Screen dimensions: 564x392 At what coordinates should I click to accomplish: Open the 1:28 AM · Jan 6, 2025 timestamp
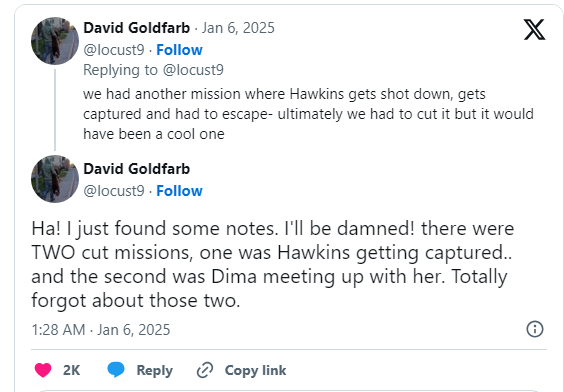click(101, 330)
